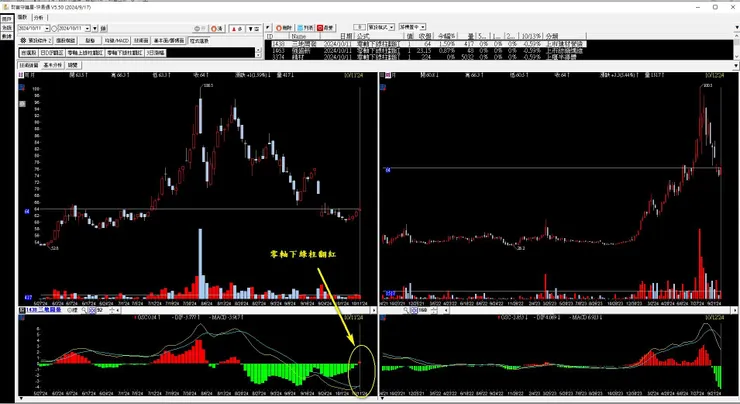The height and width of the screenshot is (404, 740).
Task: Click the blue icon at left chart top-left corner
Action: click(21, 87)
